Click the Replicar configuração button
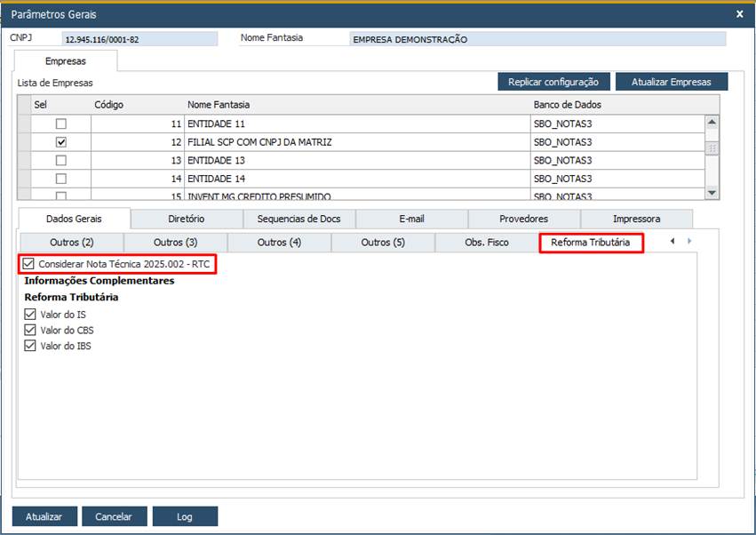The height and width of the screenshot is (535, 756). tap(553, 82)
